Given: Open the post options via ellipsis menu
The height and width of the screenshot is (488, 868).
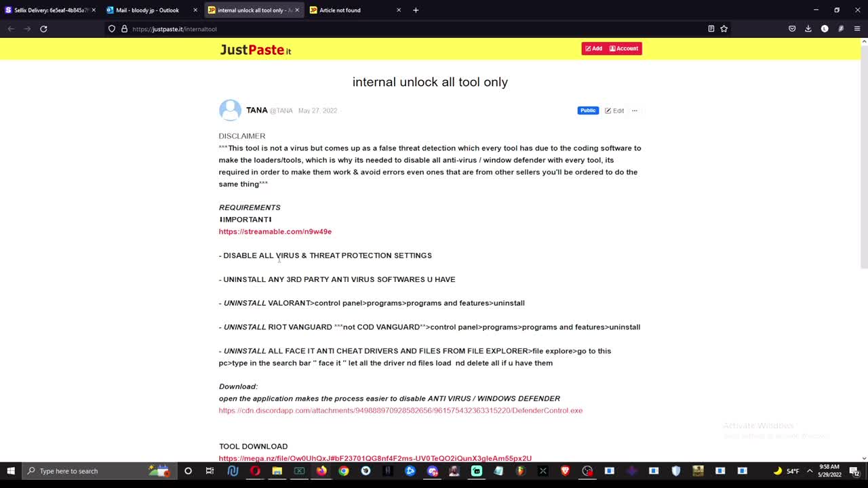Looking at the screenshot, I should [634, 110].
